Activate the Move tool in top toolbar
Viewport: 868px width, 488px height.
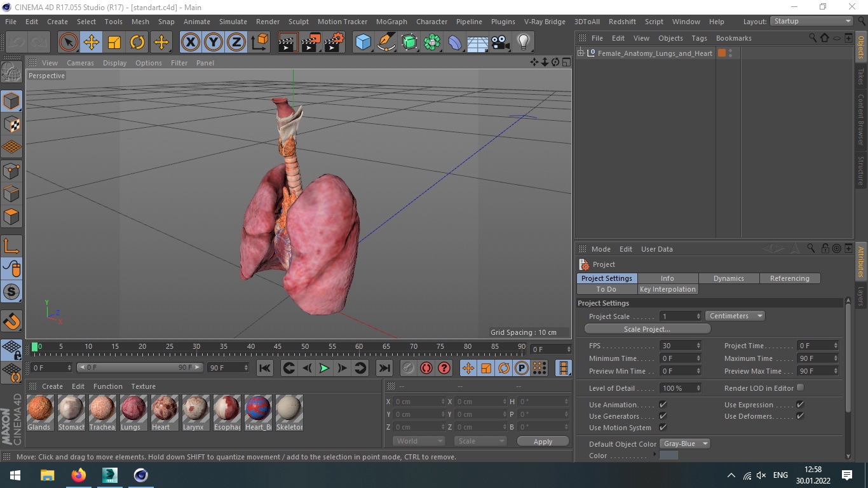(x=91, y=43)
